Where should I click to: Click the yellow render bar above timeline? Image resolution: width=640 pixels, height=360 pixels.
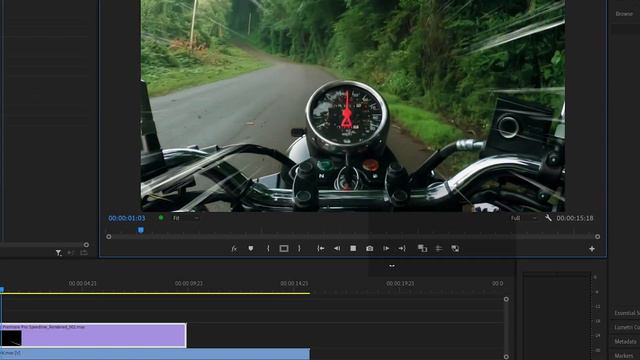coord(155,293)
